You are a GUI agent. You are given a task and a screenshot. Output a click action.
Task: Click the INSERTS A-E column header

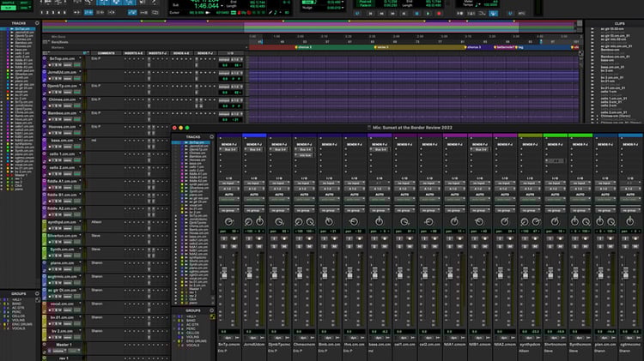click(133, 52)
